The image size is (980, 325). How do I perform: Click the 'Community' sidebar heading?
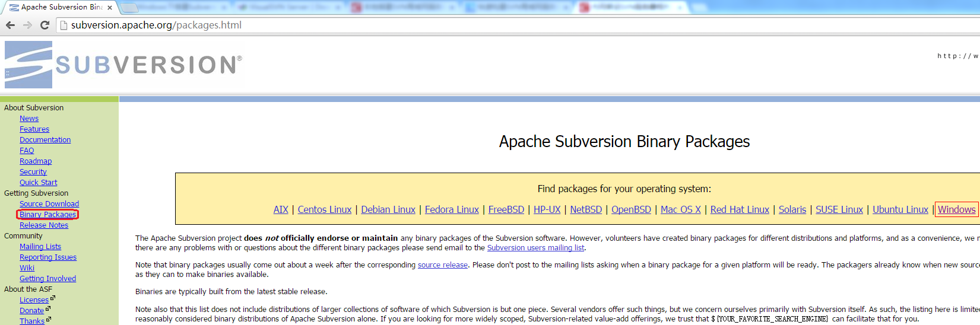(23, 236)
